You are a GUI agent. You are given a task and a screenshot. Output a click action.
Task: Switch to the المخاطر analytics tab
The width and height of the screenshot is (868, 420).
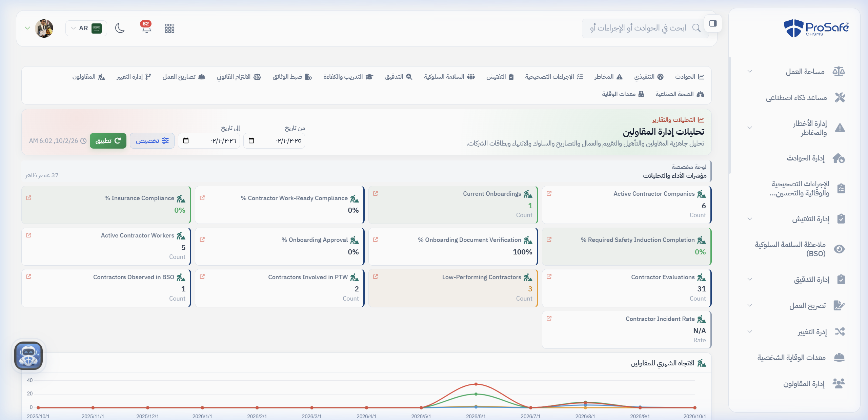pyautogui.click(x=608, y=77)
